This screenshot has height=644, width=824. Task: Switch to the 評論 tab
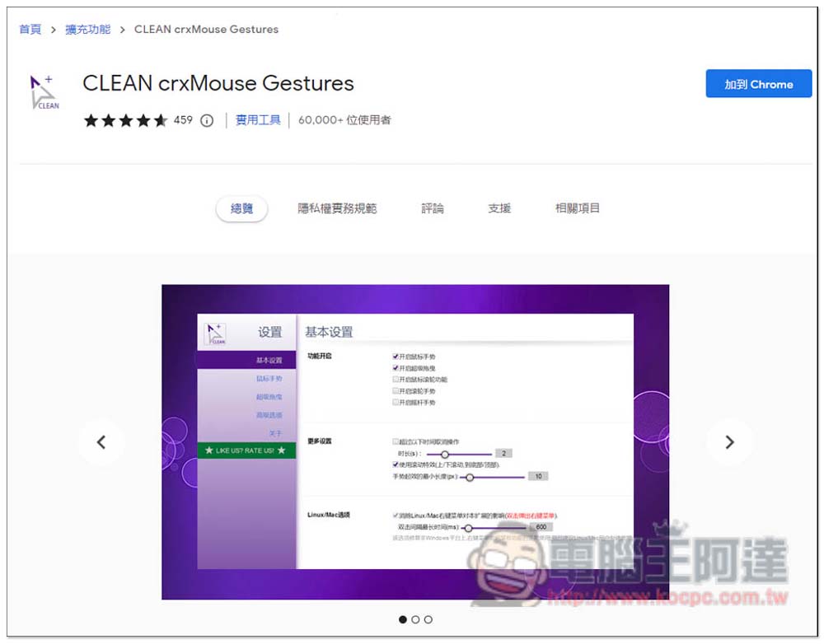click(x=433, y=208)
